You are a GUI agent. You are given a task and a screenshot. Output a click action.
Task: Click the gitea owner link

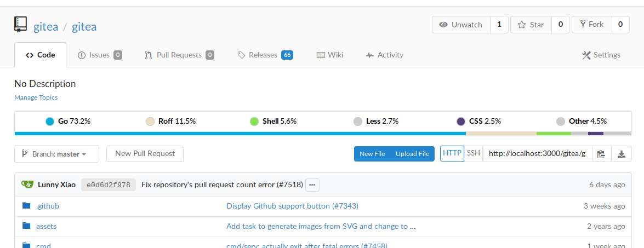click(46, 27)
